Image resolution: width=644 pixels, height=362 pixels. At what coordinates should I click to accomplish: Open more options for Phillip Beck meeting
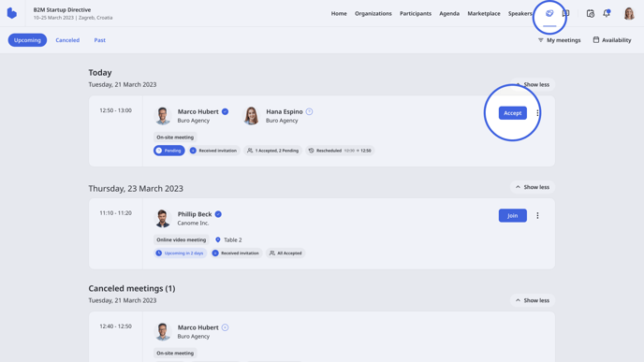pos(537,215)
